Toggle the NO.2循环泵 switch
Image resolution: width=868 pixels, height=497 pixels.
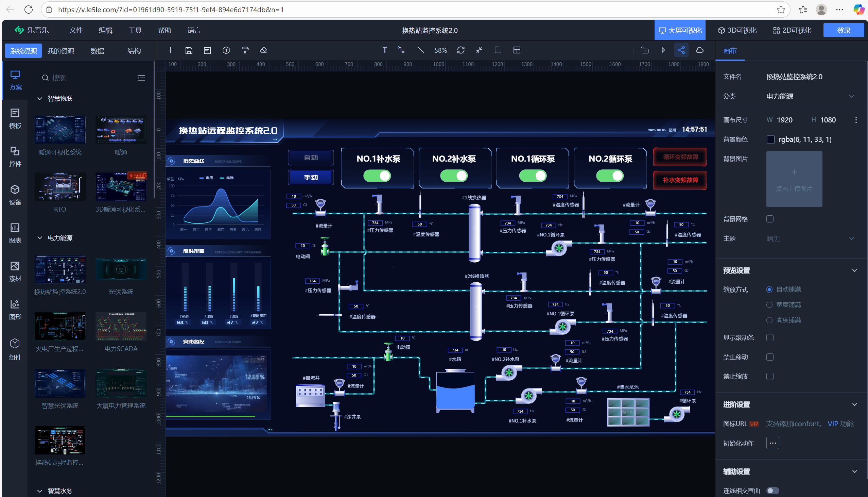(x=610, y=176)
